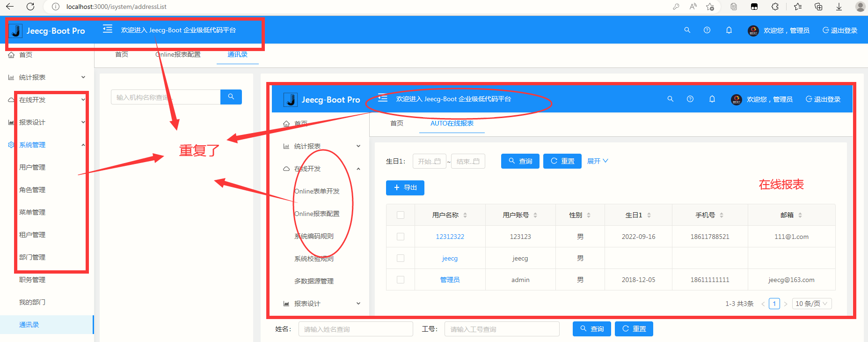Click the 导出 export button
868x342 pixels.
tap(405, 187)
